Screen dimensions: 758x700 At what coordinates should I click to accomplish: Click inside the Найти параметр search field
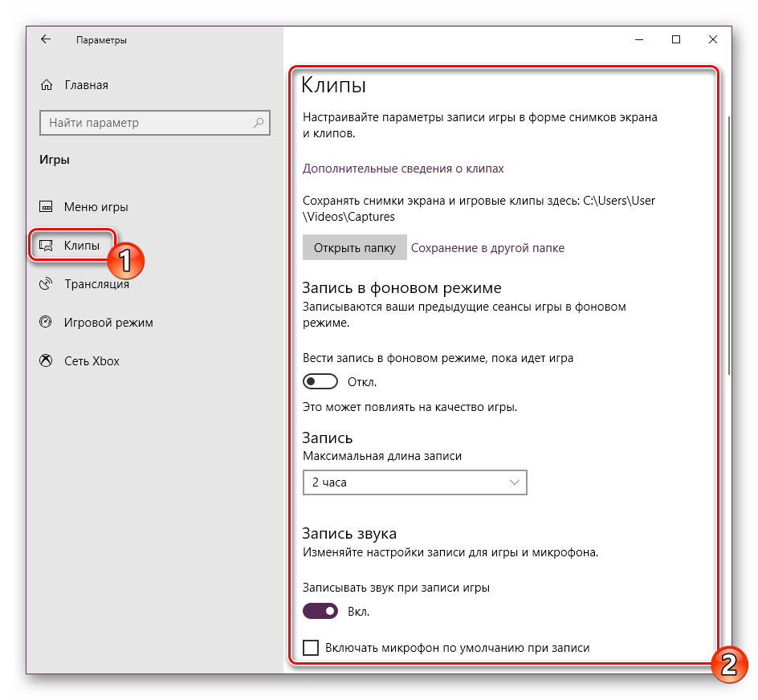coord(145,123)
